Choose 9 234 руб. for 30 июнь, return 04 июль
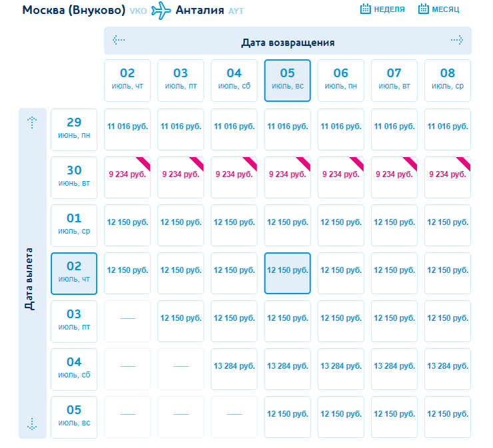Screen dimensions: 493x448 [x=235, y=178]
